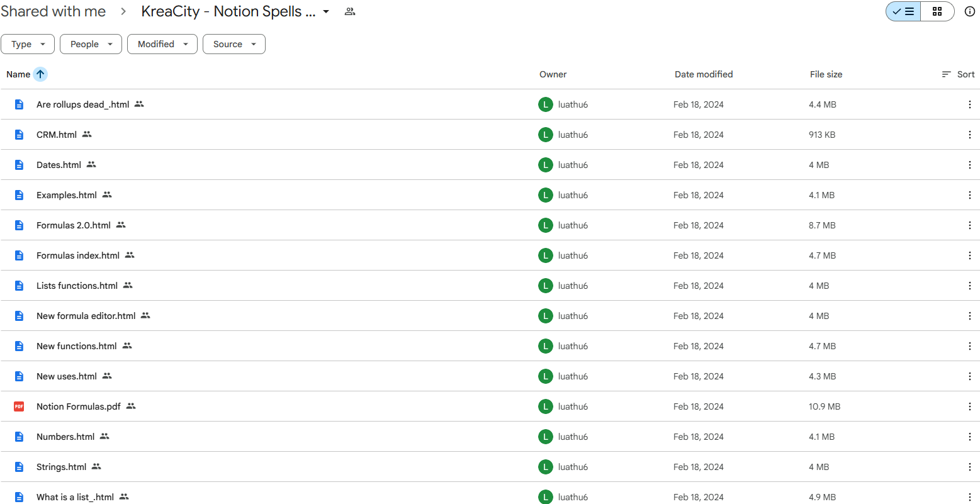
Task: Open the Type filter dropdown
Action: pyautogui.click(x=28, y=44)
